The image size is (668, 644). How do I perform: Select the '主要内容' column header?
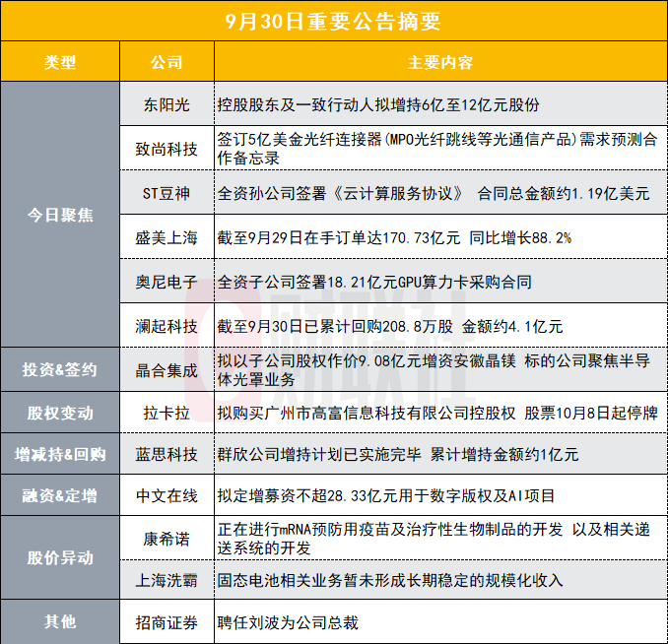coord(440,63)
